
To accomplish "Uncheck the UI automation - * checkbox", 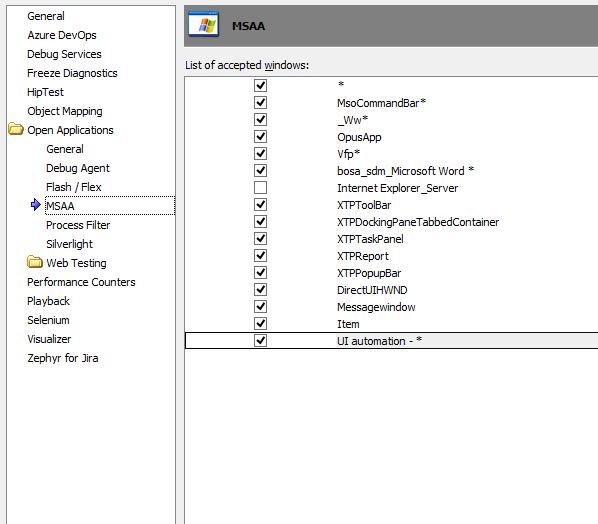I will (x=260, y=340).
